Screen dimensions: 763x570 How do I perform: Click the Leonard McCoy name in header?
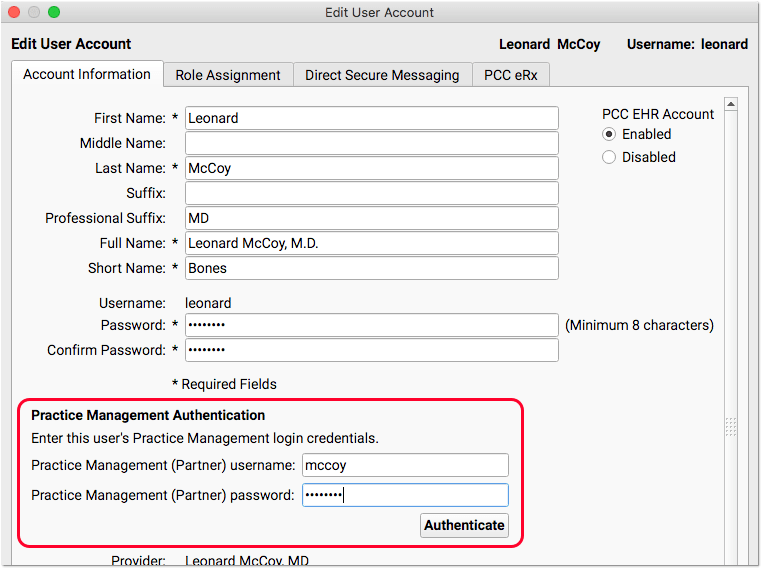pos(549,44)
